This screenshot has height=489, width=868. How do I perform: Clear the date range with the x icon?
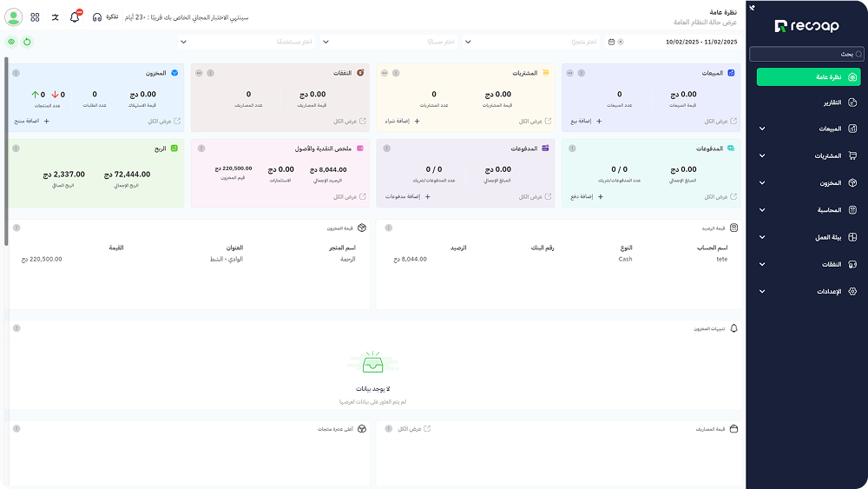point(621,42)
